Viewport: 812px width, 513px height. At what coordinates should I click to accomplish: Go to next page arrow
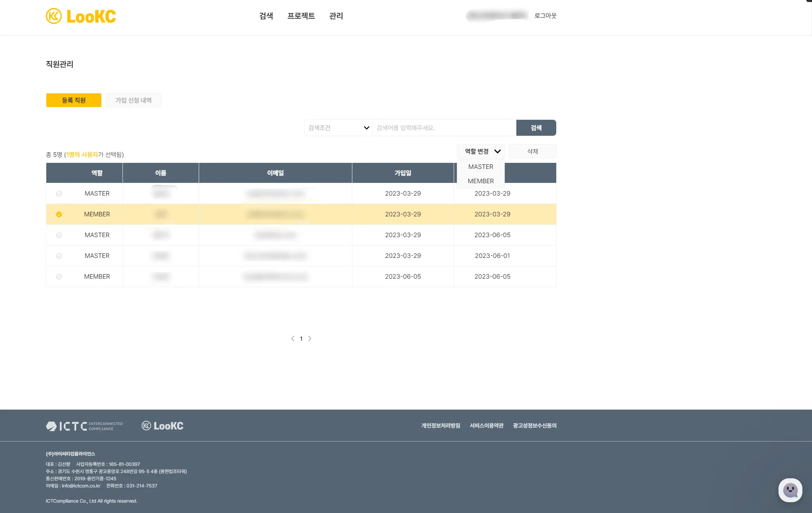(x=310, y=339)
